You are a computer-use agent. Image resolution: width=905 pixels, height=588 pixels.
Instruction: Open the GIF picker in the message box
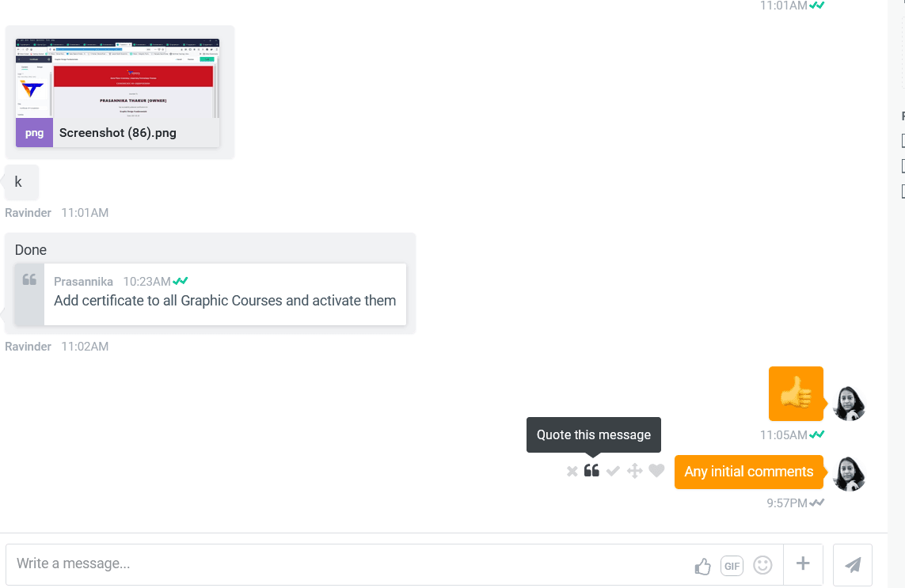732,566
